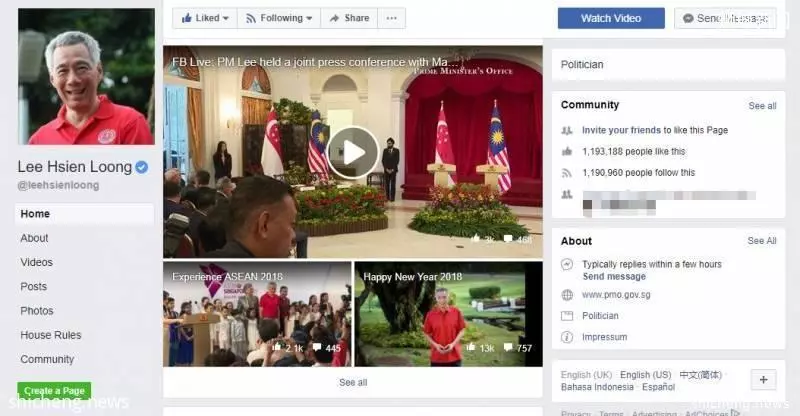Open the Following dropdown menu
Viewport: 800px width, 416px height.
[x=279, y=18]
